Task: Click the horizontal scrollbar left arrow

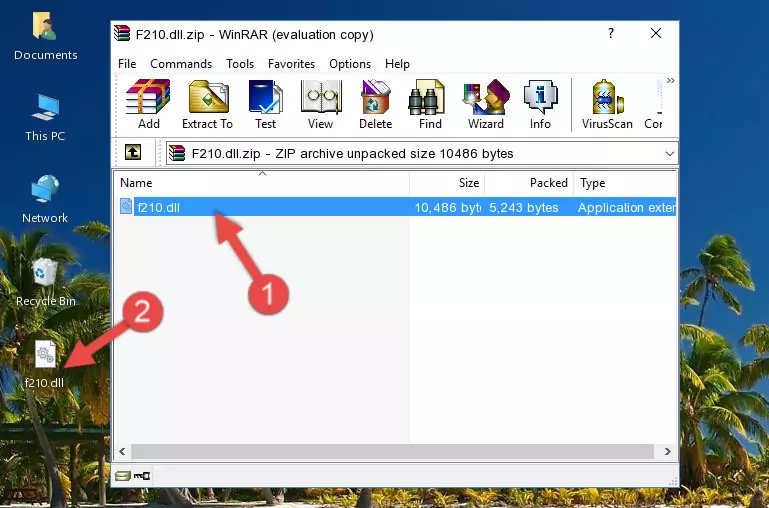Action: click(123, 451)
